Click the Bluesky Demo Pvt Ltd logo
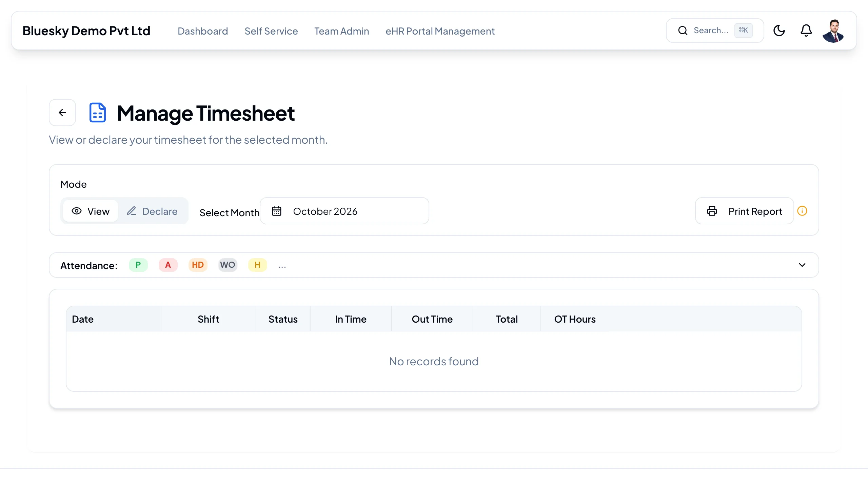 tap(86, 31)
